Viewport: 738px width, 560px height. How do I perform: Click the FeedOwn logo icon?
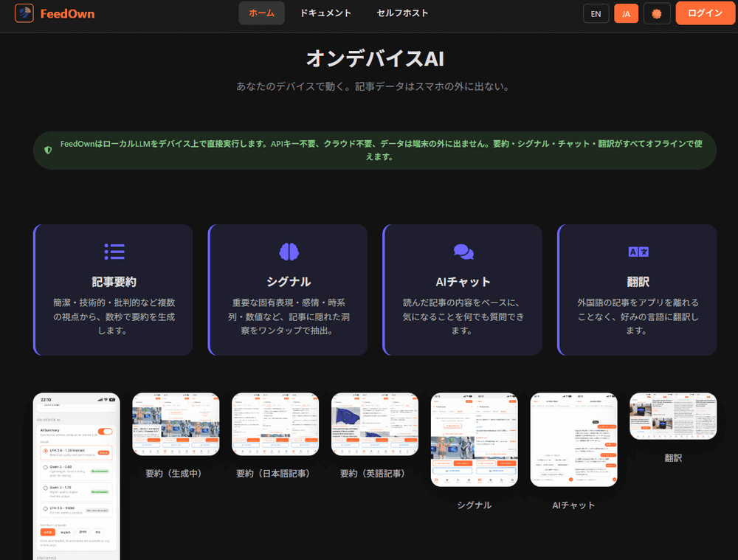(24, 13)
